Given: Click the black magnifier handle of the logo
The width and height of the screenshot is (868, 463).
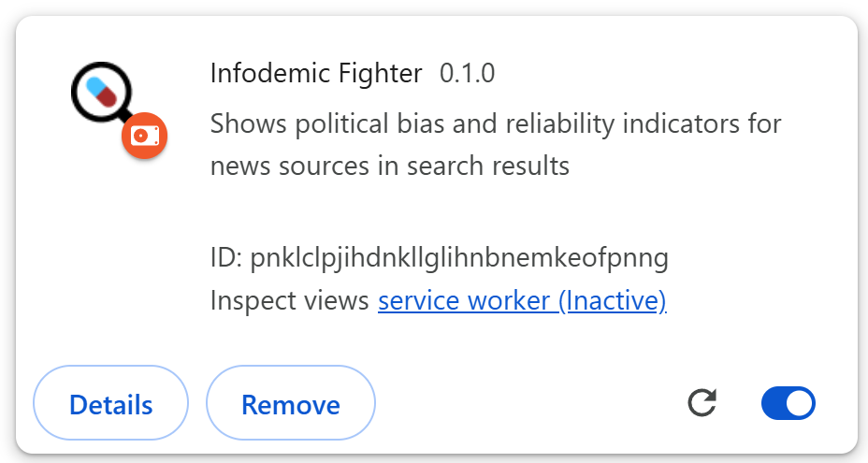Looking at the screenshot, I should click(x=123, y=116).
